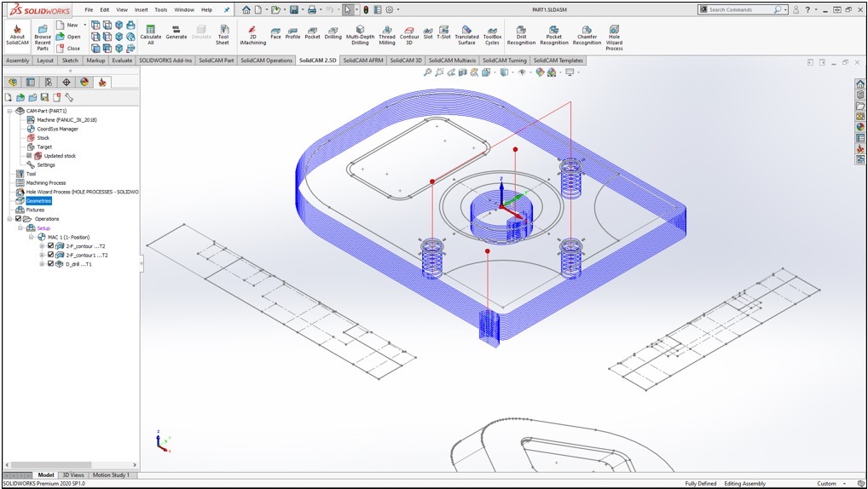Select the Profile operation tool
Viewport: 868px width, 489px height.
click(x=292, y=33)
